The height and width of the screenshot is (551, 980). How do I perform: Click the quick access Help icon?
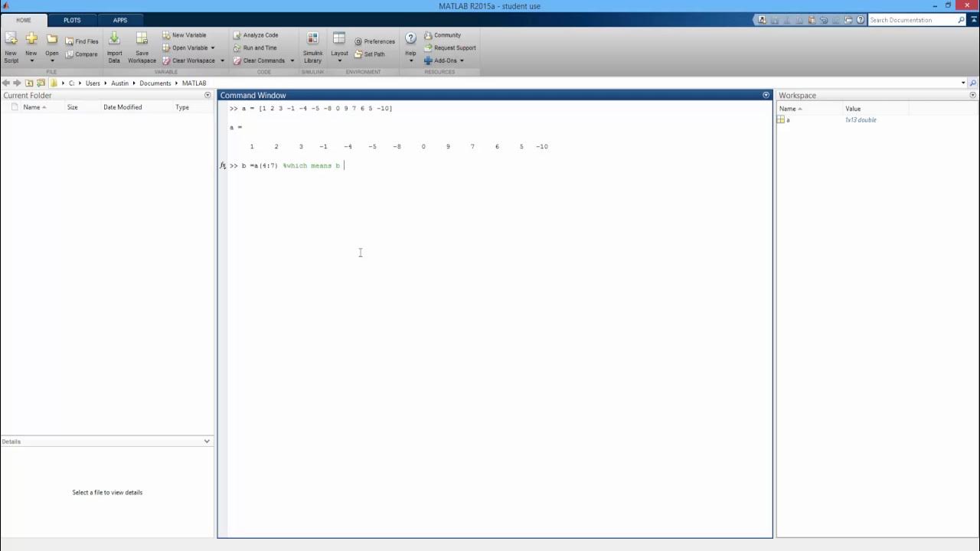pos(861,20)
